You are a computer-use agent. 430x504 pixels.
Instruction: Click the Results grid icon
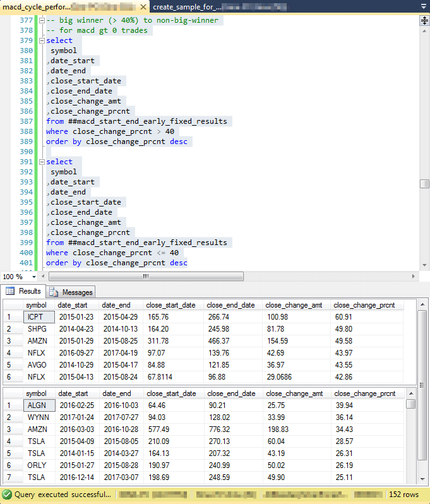pyautogui.click(x=10, y=291)
